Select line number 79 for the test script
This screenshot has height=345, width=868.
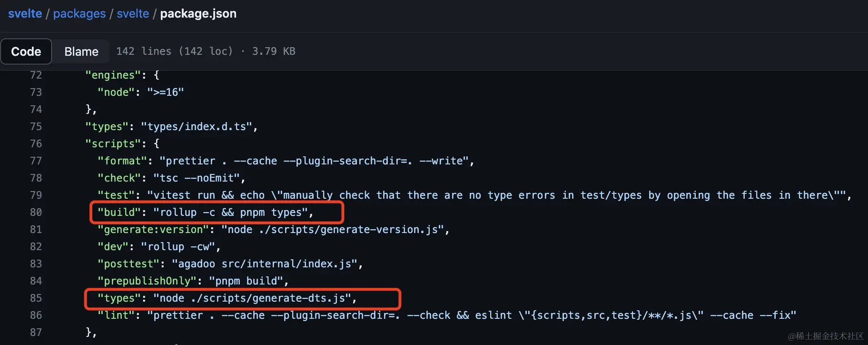pyautogui.click(x=36, y=195)
